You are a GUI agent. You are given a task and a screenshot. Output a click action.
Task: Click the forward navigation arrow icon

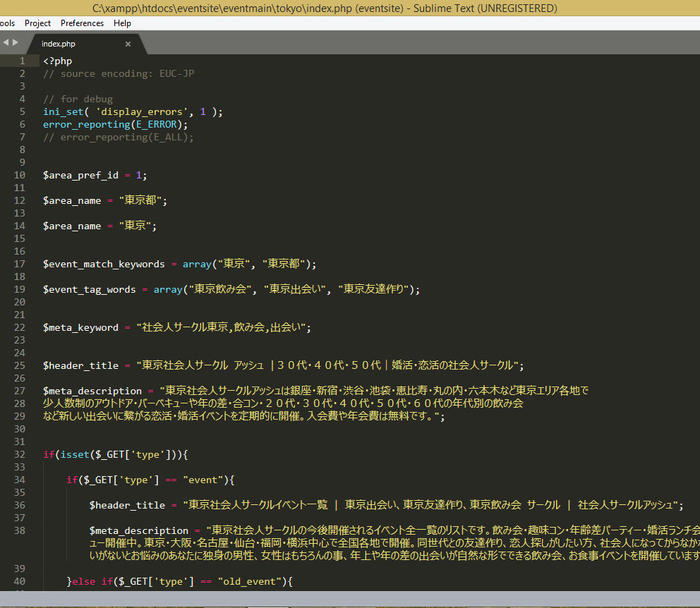(16, 42)
